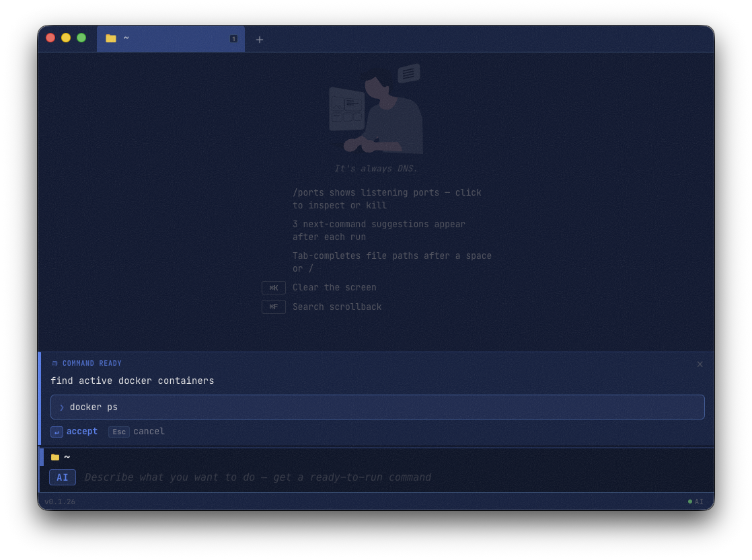752x560 pixels.
Task: Dismiss the Command Ready panel
Action: pos(700,364)
